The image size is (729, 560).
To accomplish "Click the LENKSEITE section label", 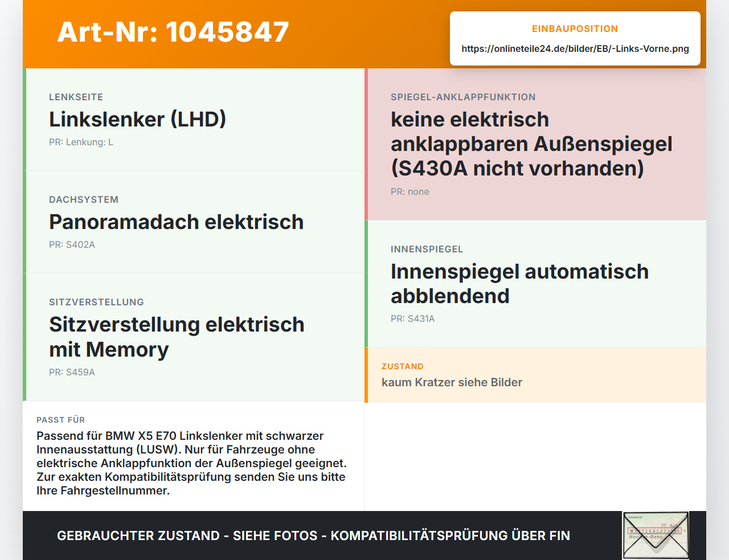I will click(76, 97).
